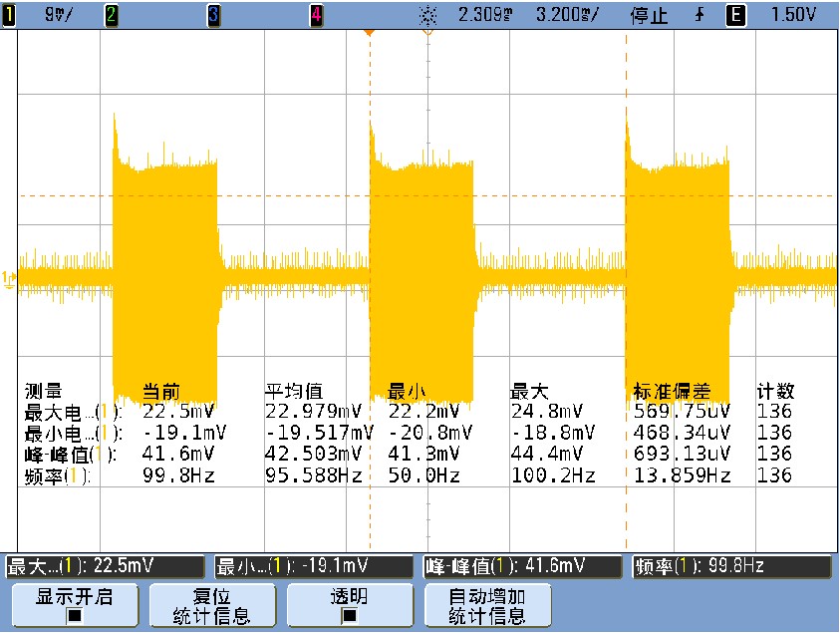Image resolution: width=840 pixels, height=633 pixels.
Task: Click the orange trigger position marker at top
Action: click(370, 34)
